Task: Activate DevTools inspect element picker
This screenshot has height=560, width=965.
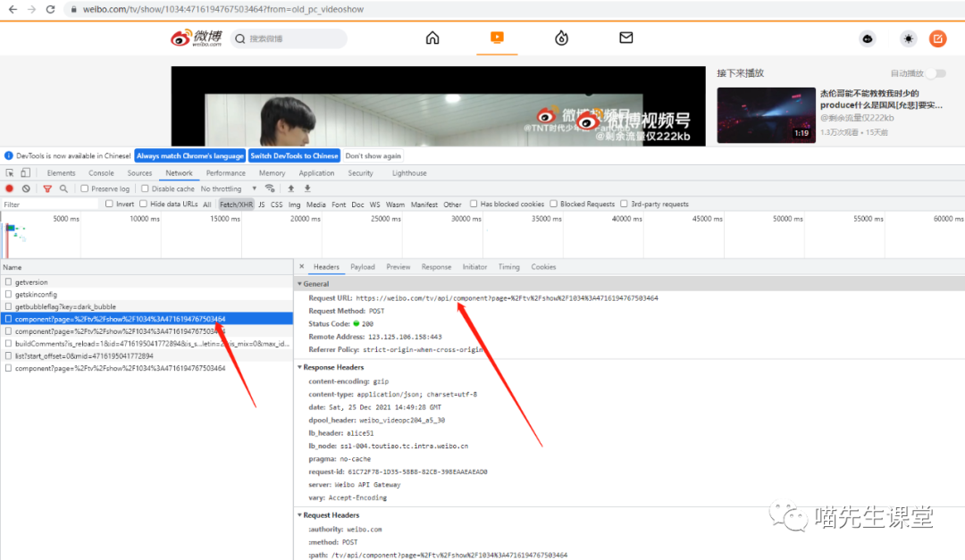Action: 9,173
